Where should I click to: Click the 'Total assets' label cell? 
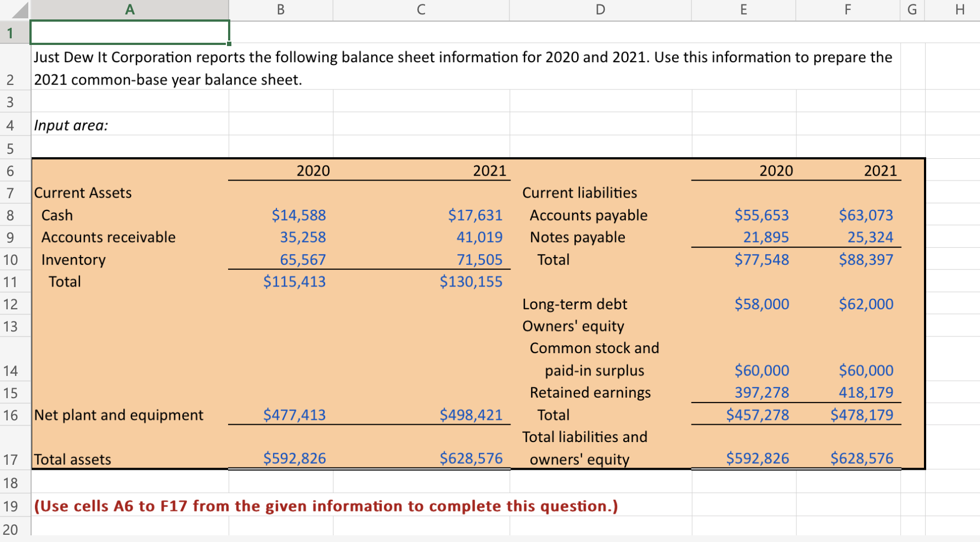[73, 459]
